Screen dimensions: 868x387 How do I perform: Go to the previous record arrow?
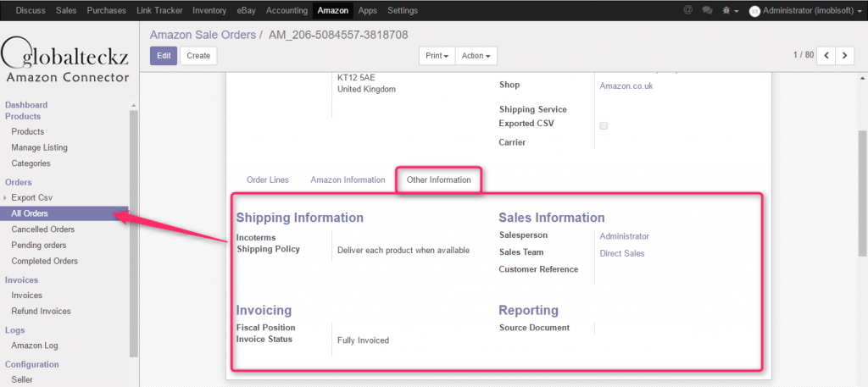[825, 55]
